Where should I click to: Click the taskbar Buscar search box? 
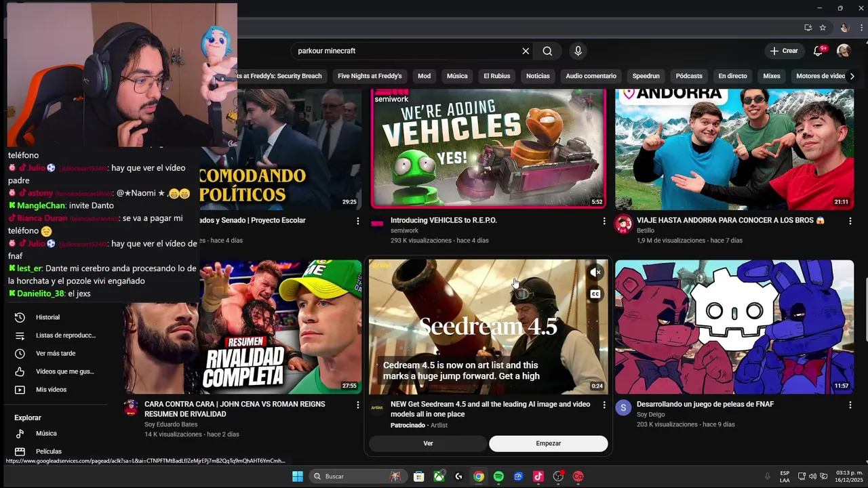(x=357, y=476)
